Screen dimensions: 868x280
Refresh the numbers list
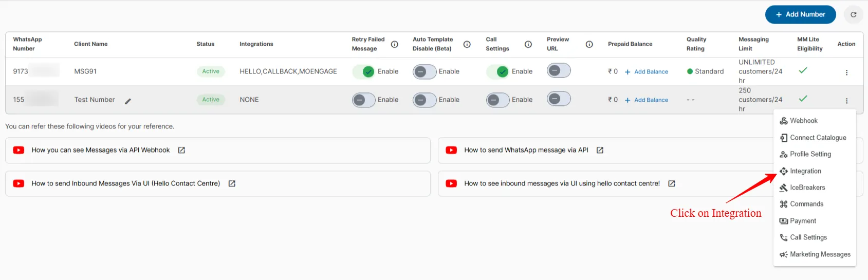(x=853, y=14)
